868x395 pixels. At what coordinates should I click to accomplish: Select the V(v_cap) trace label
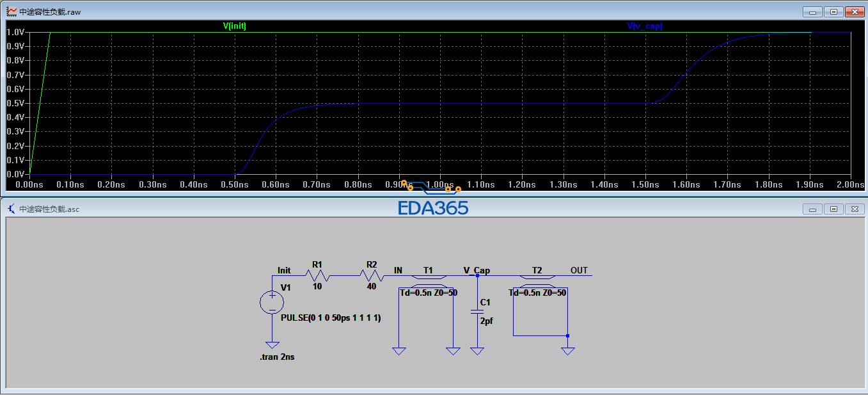coord(645,26)
